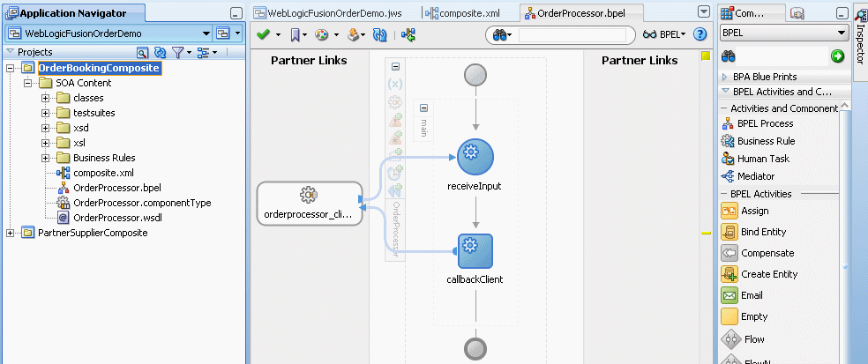Click the funnel filter icon in Projects bar

[177, 53]
